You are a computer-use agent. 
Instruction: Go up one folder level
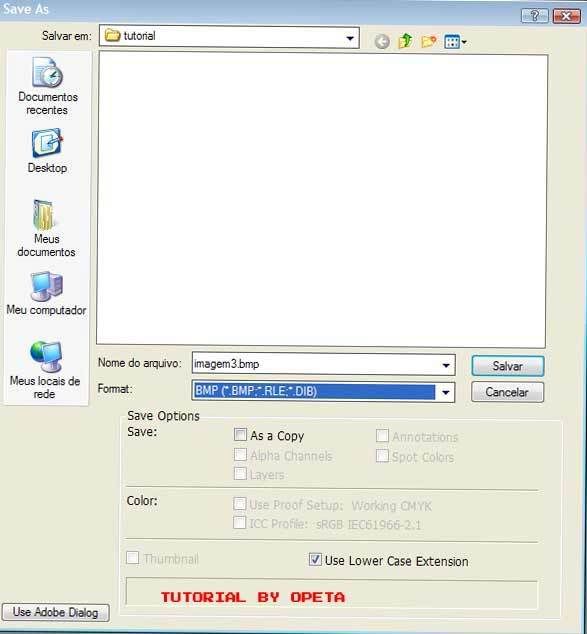[x=405, y=41]
